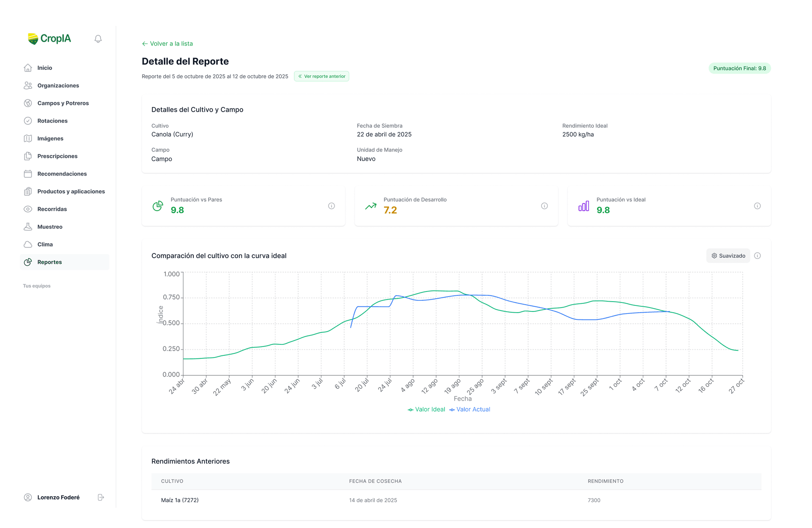The width and height of the screenshot is (812, 528).
Task: Open info icon for Puntuación vs Ideal
Action: 757,206
